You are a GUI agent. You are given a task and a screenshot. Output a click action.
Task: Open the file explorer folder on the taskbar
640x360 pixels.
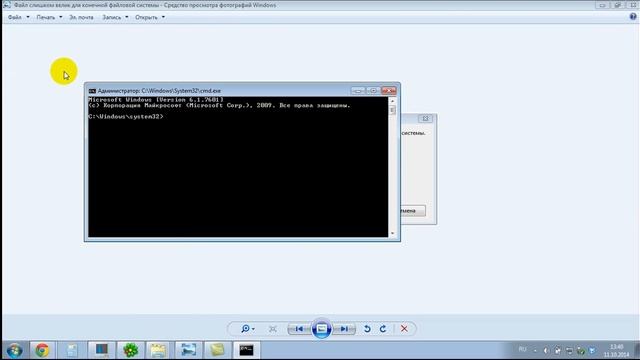158,350
